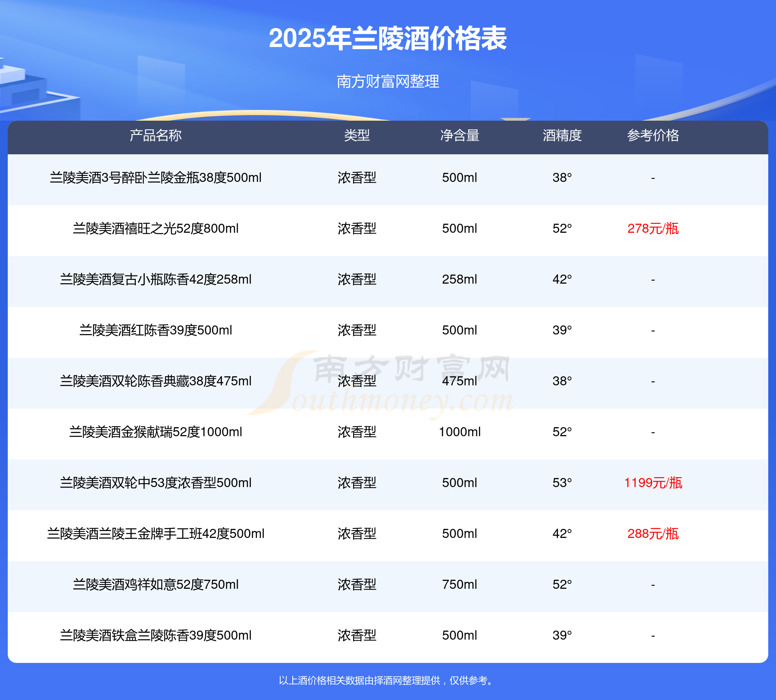Click the red price "1199元/瓶"
The image size is (776, 700).
(x=653, y=483)
